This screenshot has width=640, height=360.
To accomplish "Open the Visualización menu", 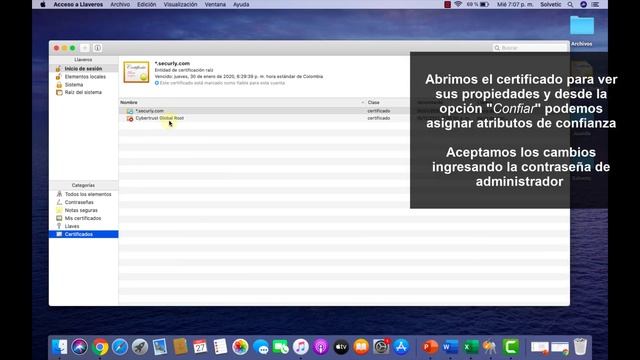I will [180, 4].
